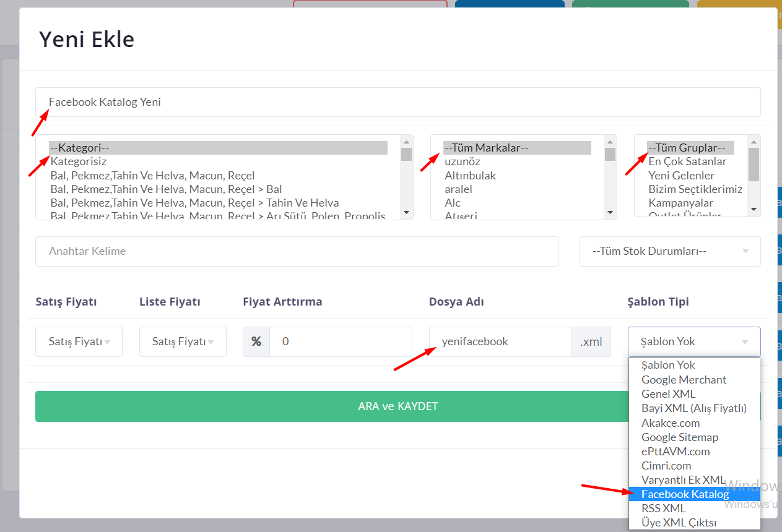The image size is (782, 532).
Task: Click the Fiyat Arttırma percent field
Action: tap(341, 341)
